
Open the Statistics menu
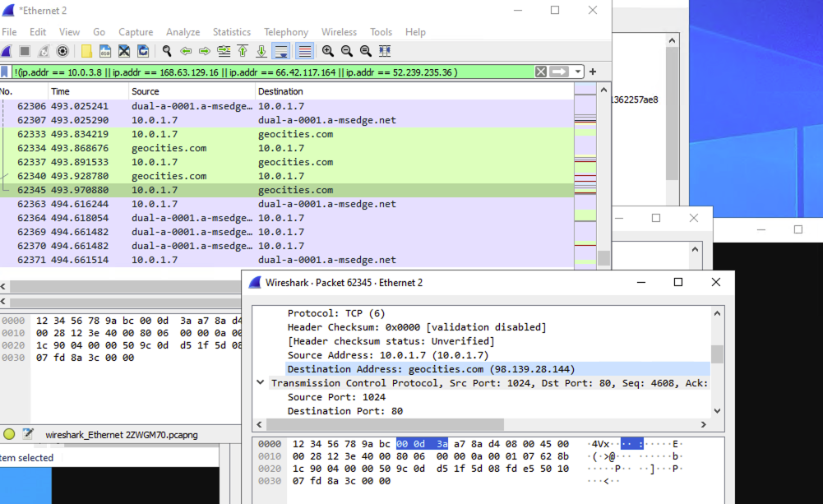pos(232,32)
